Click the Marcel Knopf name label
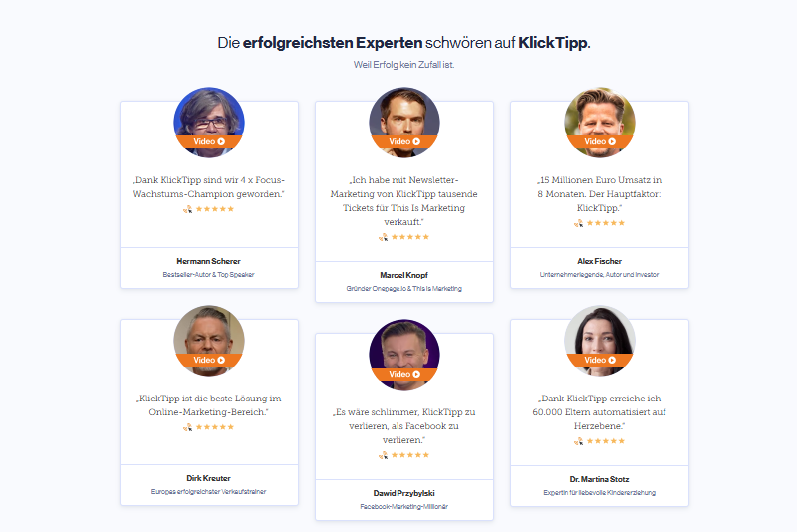 pyautogui.click(x=404, y=275)
